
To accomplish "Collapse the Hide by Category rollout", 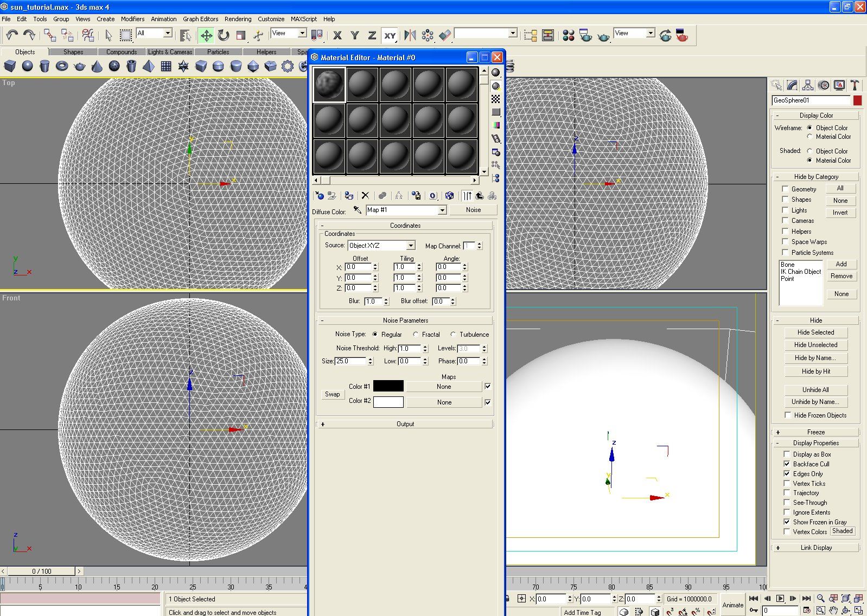I will 815,177.
